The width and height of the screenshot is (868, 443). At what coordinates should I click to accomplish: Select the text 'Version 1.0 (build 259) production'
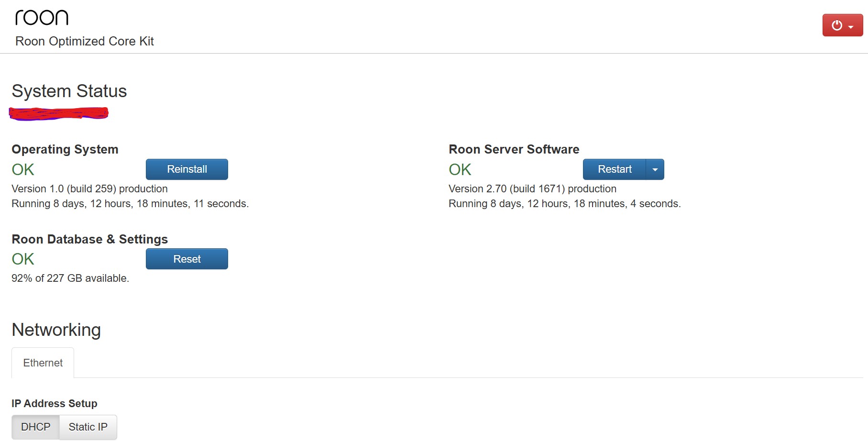pyautogui.click(x=90, y=188)
